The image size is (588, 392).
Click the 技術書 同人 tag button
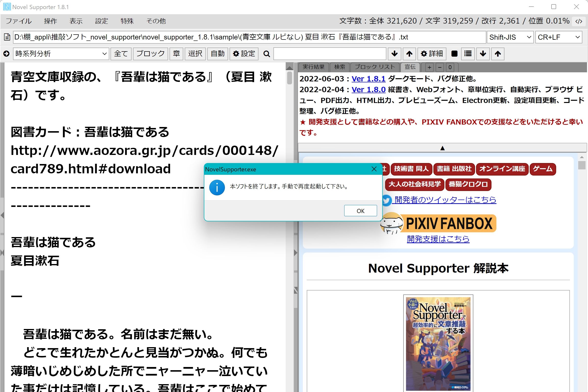pos(411,169)
